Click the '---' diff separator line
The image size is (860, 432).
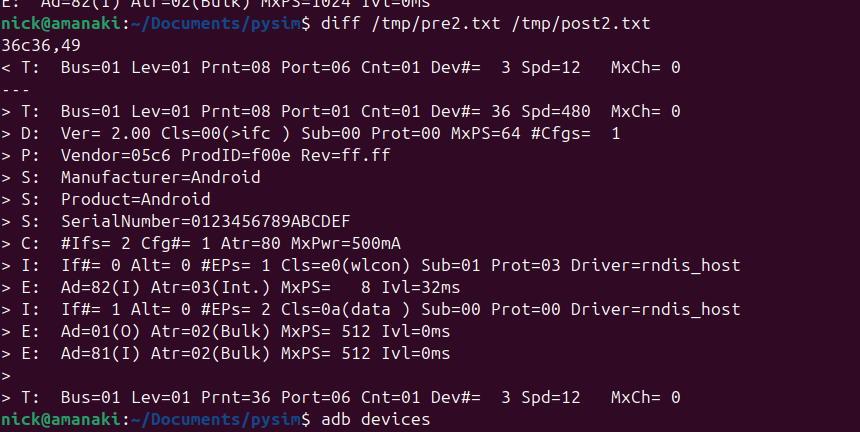(x=15, y=89)
